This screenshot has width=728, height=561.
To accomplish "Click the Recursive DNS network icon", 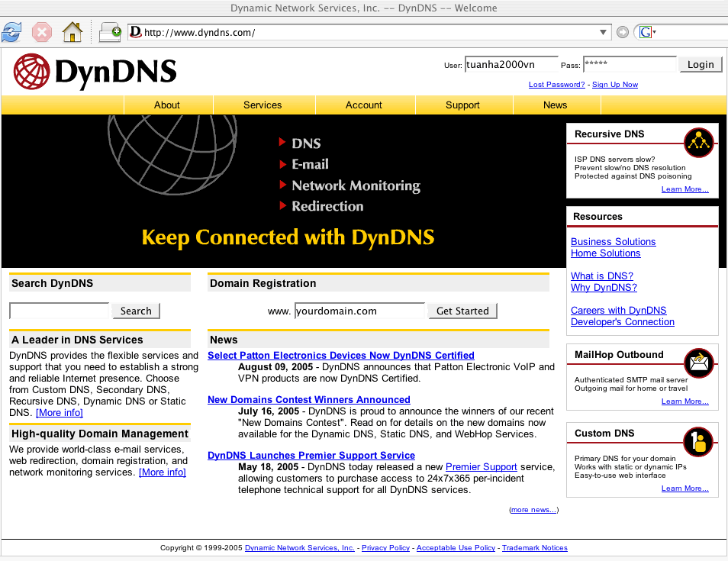I will (x=697, y=142).
